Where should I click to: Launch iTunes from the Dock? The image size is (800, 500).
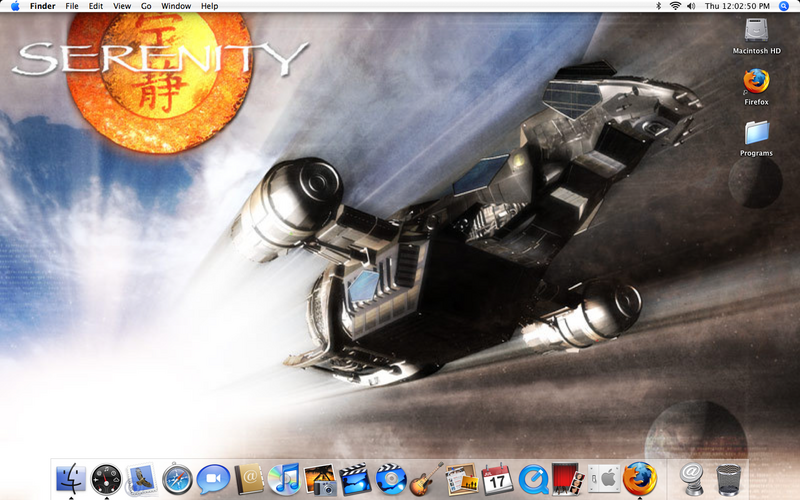(x=284, y=479)
